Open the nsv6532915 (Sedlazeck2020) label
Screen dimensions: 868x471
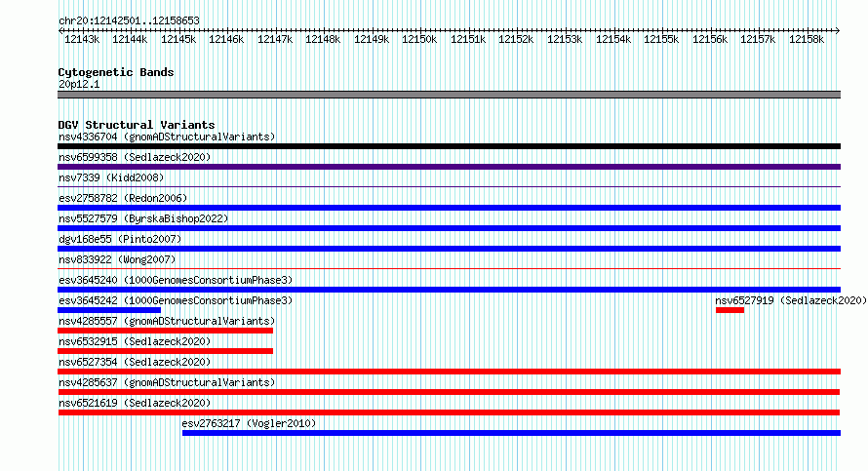[135, 341]
